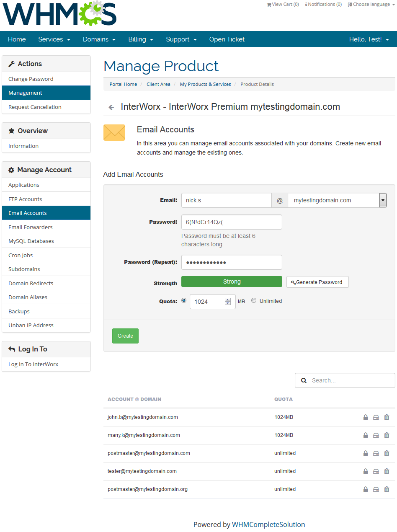Open Information under Overview
The height and width of the screenshot is (532, 397).
(x=46, y=146)
